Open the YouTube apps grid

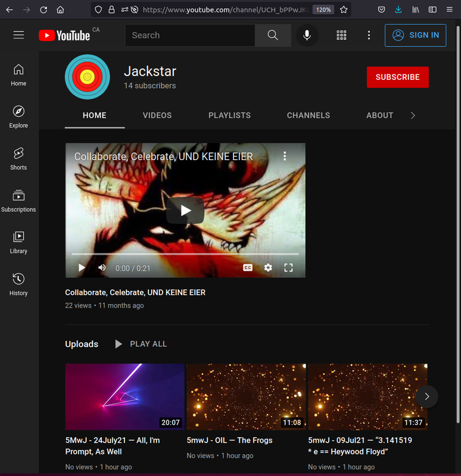[x=341, y=35]
